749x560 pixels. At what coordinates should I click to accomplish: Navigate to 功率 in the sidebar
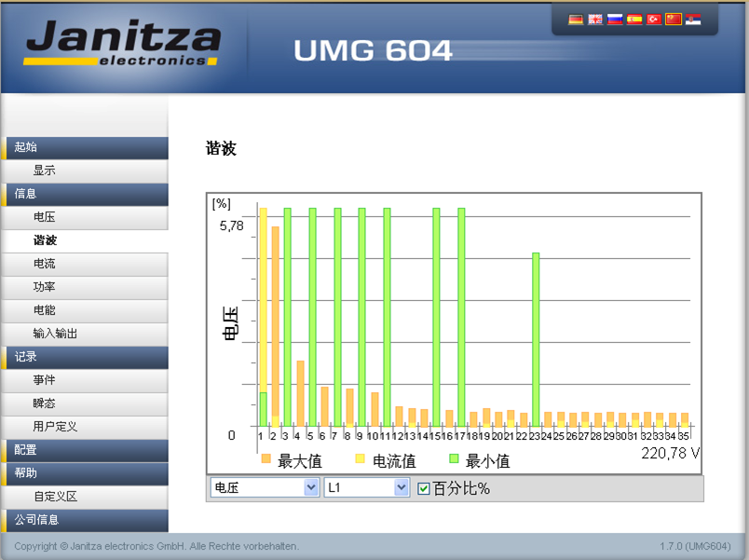point(85,287)
